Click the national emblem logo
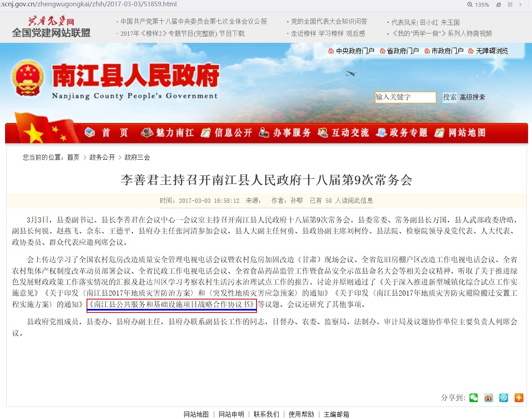The image size is (532, 419). tap(28, 79)
